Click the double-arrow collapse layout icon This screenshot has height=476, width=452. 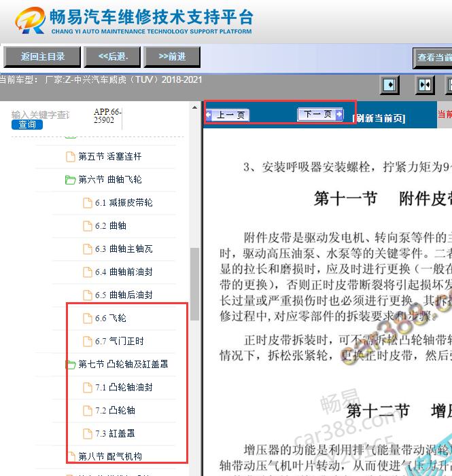point(425,85)
